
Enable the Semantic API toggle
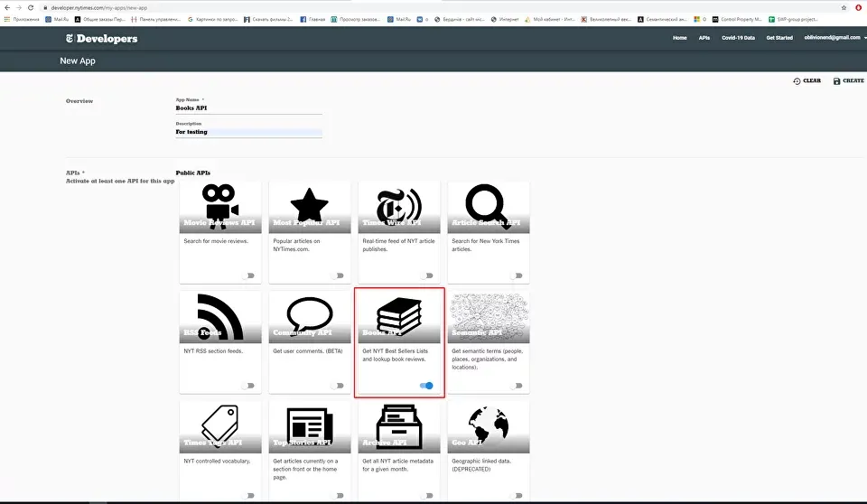point(517,386)
